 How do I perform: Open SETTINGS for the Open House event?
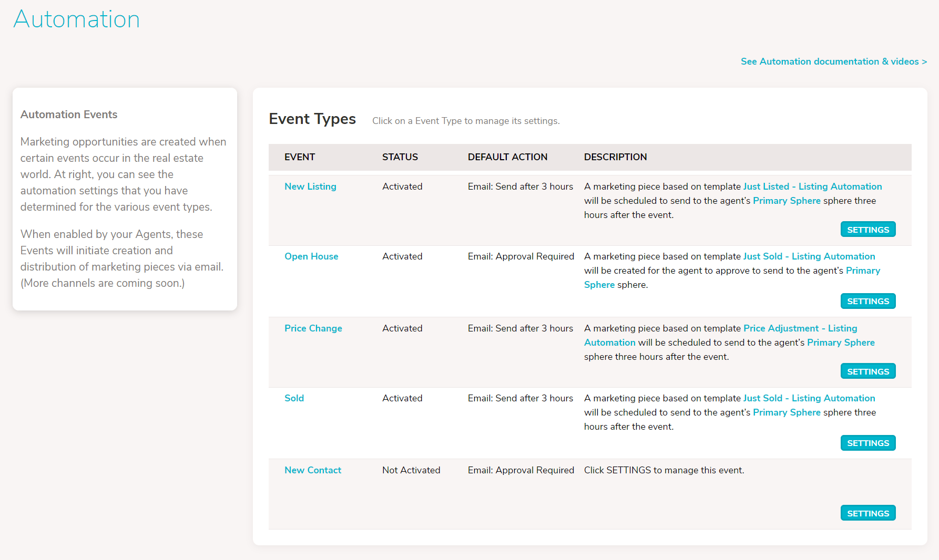(867, 300)
